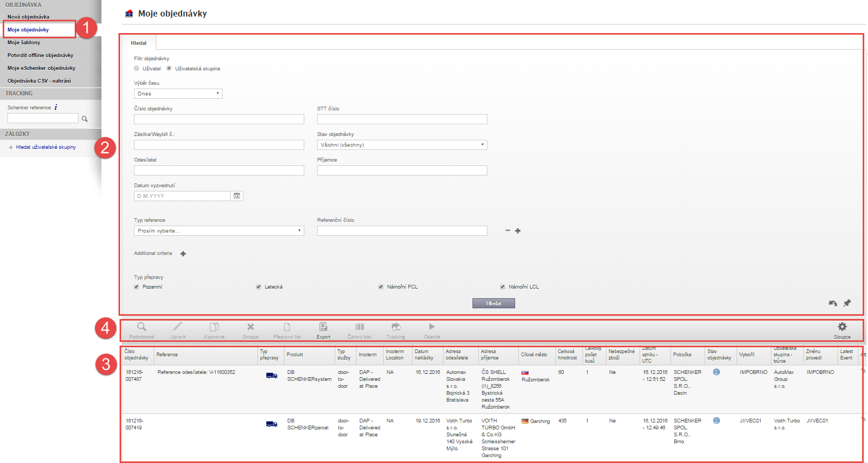The image size is (868, 463).
Task: Switch to the Hledat tab
Action: (139, 43)
